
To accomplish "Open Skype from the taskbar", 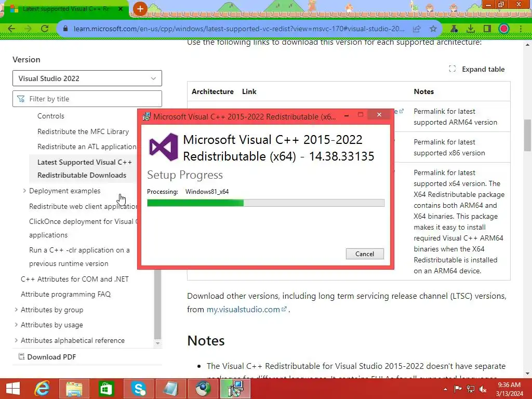I will (x=138, y=389).
